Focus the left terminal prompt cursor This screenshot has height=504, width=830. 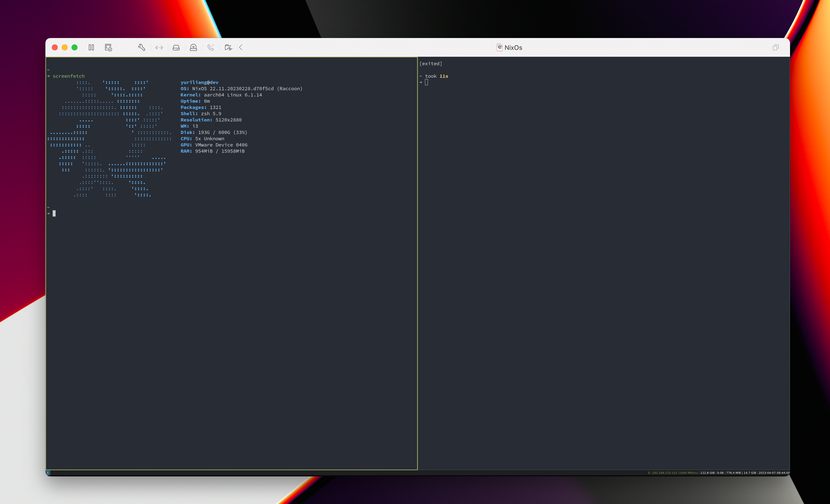click(x=54, y=213)
